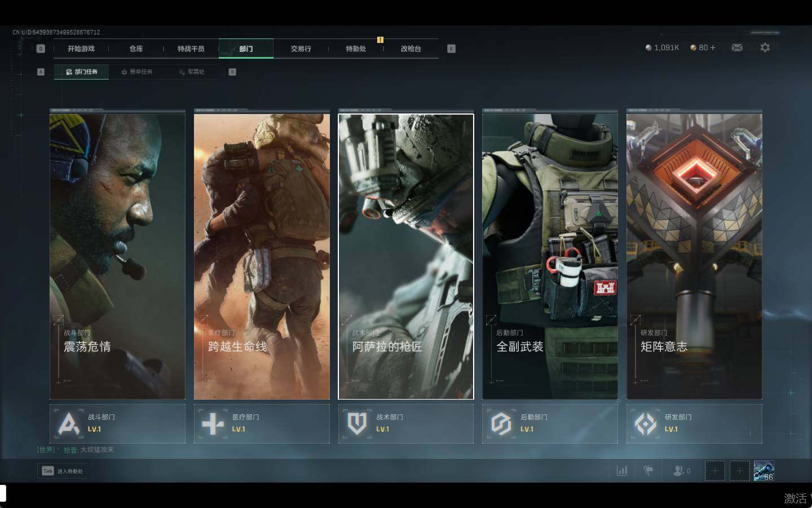Open the 交易行 tab

(x=301, y=49)
